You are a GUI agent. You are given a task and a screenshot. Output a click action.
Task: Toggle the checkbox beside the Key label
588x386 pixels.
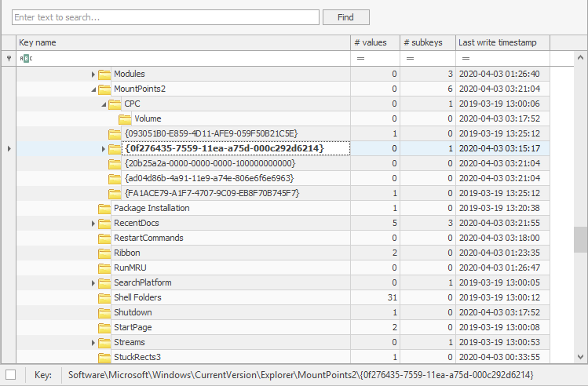10,375
